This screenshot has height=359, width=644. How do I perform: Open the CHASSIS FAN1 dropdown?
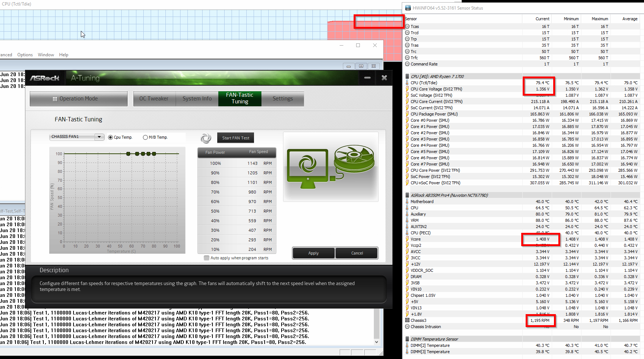tap(76, 137)
